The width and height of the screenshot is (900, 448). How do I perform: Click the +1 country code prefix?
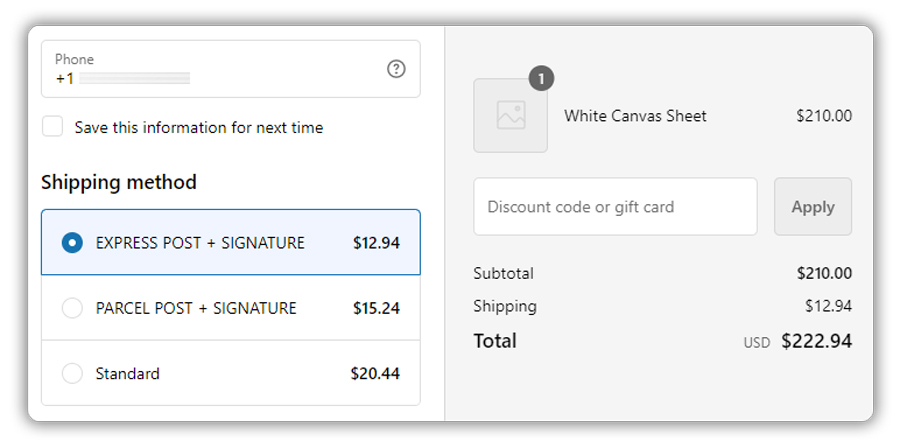tap(65, 79)
